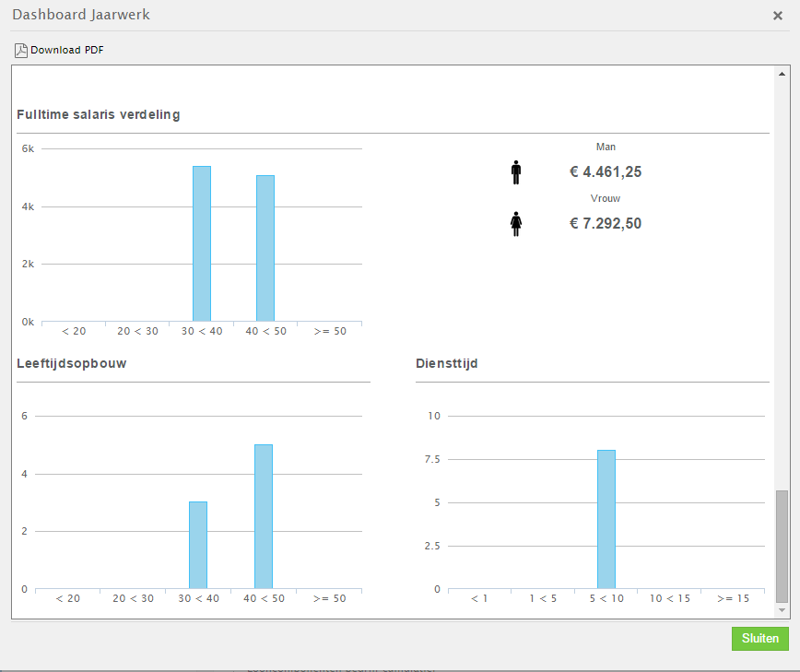The height and width of the screenshot is (672, 800).
Task: Click the vertical scrollbar thumb
Action: point(782,547)
